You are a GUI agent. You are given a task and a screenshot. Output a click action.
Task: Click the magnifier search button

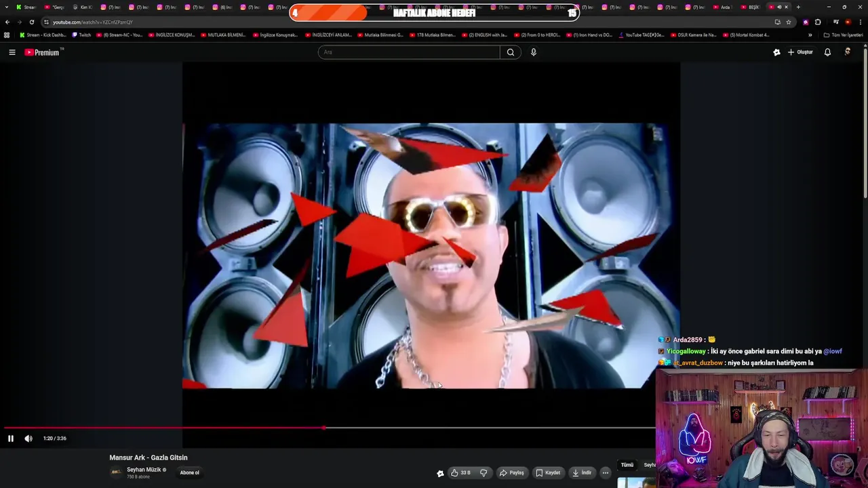511,52
